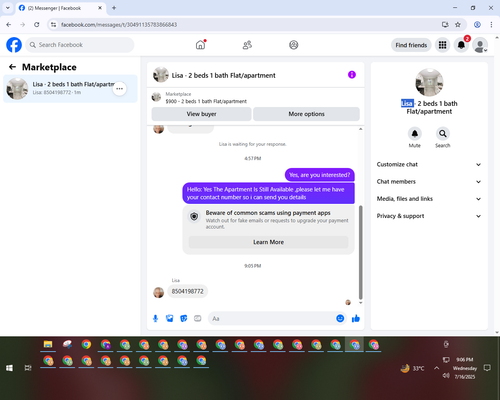Click the 'Yes, are you interested?' message
Viewport: 500px width, 400px height.
(x=319, y=175)
